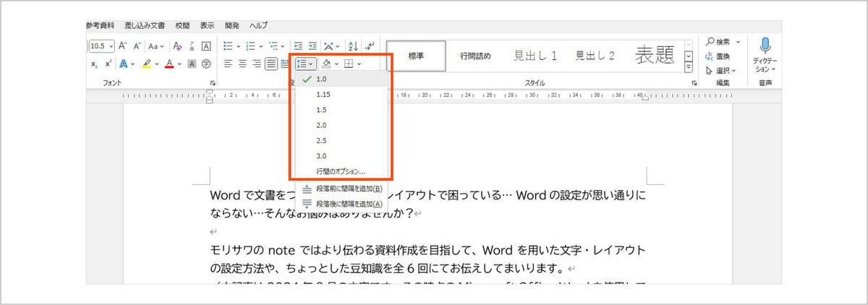Expand the styles gallery more arrow

[689, 69]
